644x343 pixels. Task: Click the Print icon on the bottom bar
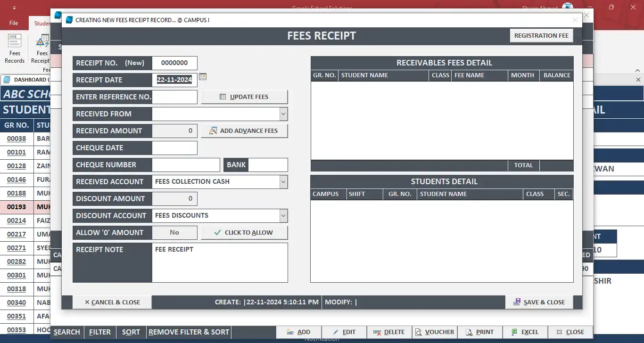tap(470, 332)
